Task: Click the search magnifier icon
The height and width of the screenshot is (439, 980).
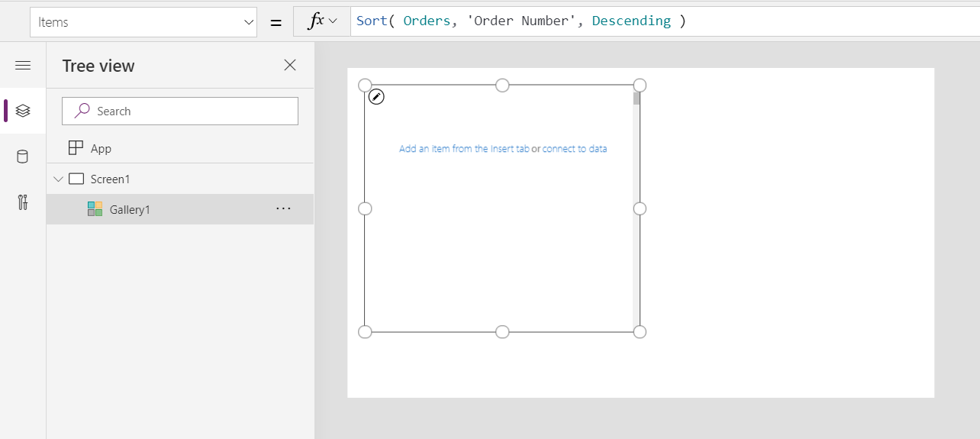Action: (82, 111)
